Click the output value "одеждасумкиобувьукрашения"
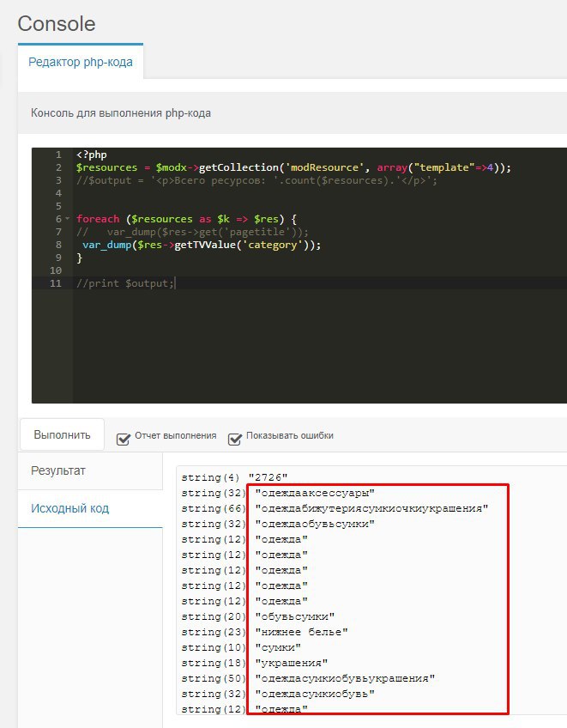The width and height of the screenshot is (567, 728). 345,678
